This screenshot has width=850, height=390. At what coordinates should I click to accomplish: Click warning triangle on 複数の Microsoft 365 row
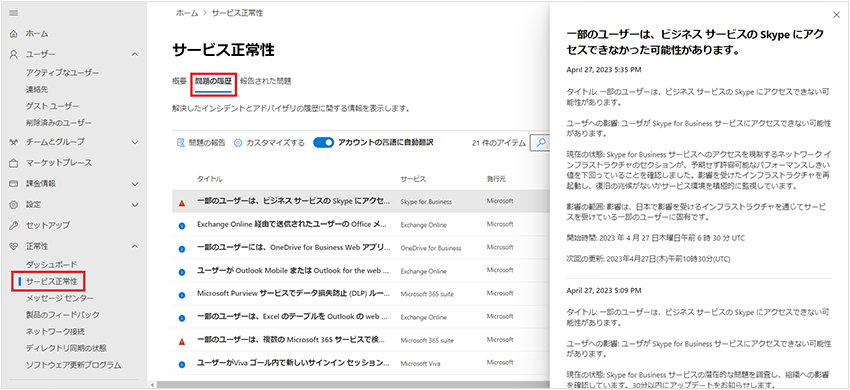[182, 341]
